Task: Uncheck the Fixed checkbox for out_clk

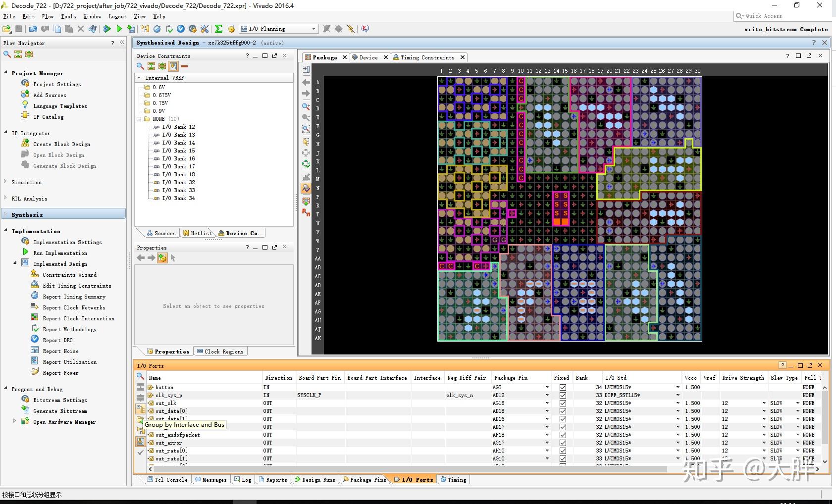Action: coord(563,403)
